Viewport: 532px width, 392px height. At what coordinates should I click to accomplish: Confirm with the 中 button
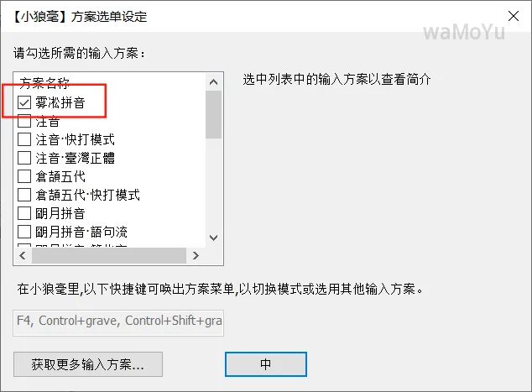click(266, 364)
